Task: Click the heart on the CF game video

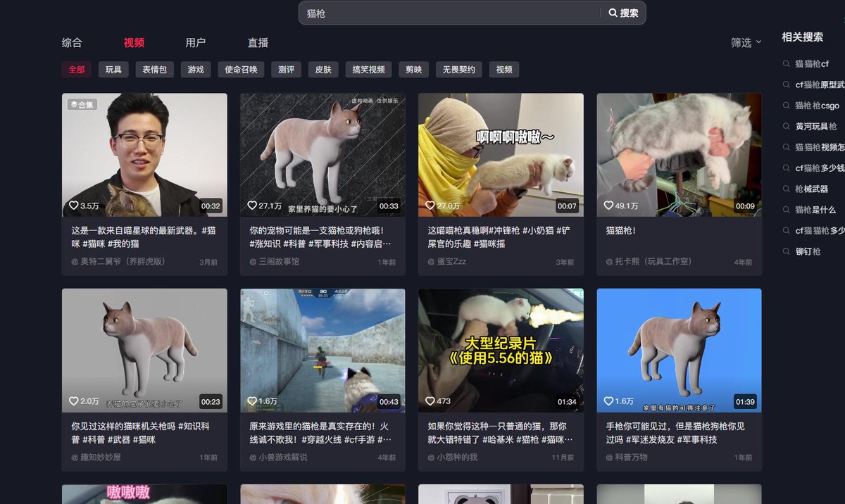Action: (x=251, y=401)
